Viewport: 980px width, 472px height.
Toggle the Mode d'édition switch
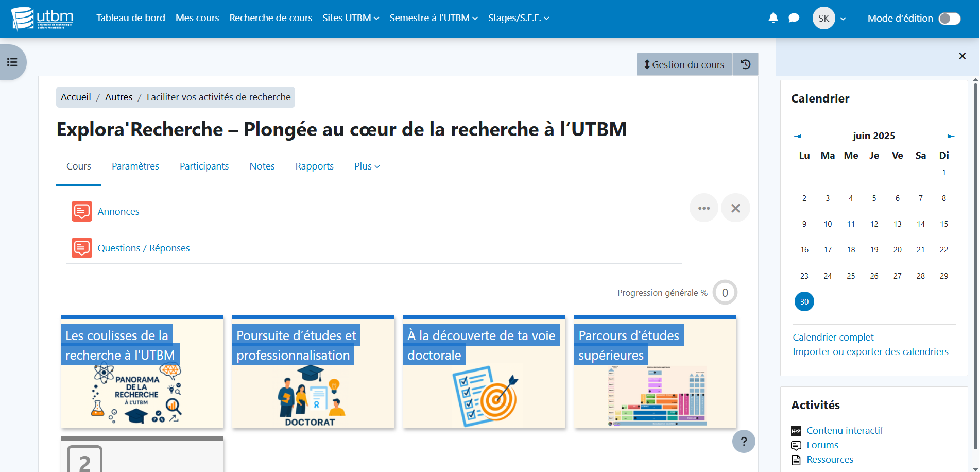(x=949, y=19)
